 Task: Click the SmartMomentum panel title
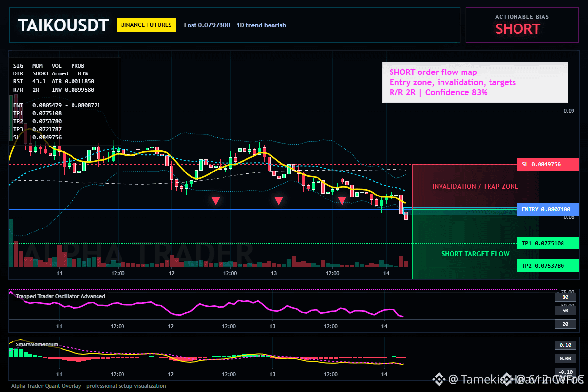[x=37, y=344]
